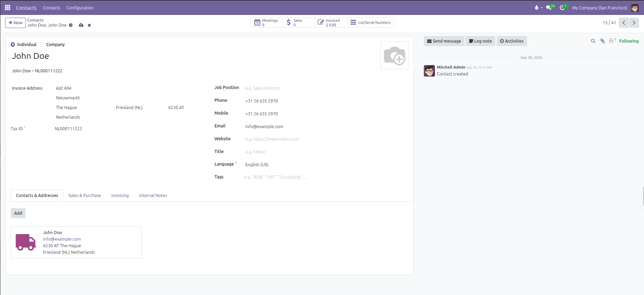Screen dimensions: 644x295
Task: Open company switcher My Company (San Francisco)
Action: 599,8
